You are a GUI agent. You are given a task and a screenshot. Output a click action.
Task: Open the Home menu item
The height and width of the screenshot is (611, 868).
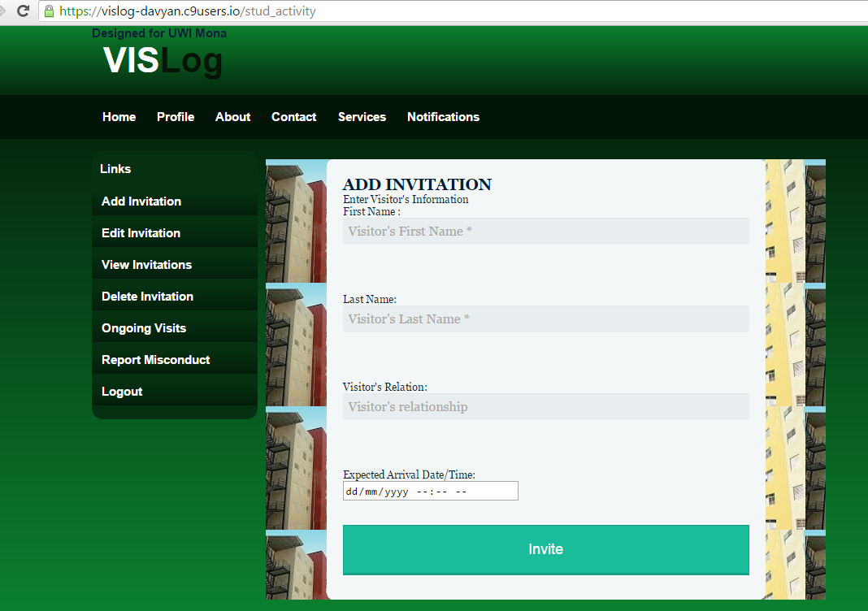click(x=119, y=117)
